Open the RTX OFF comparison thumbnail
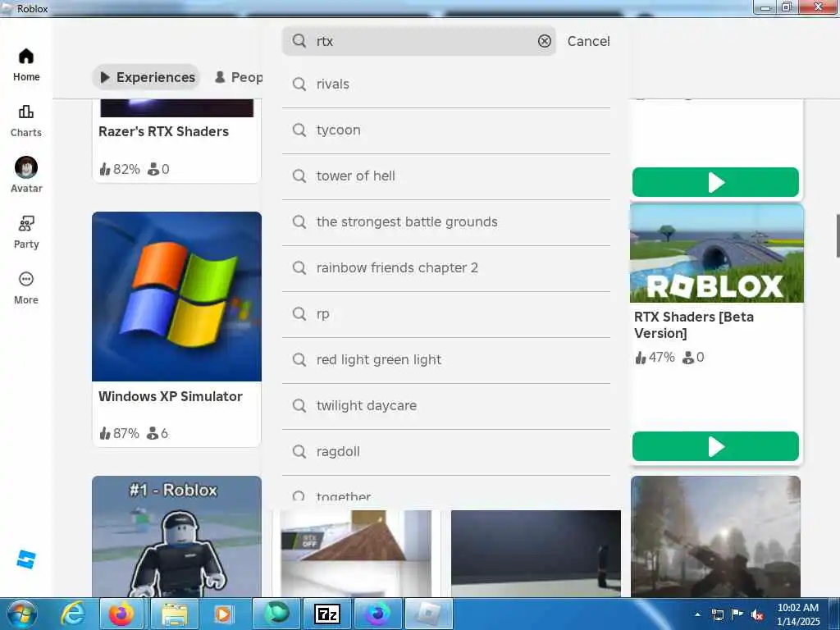840x630 pixels. (x=356, y=554)
